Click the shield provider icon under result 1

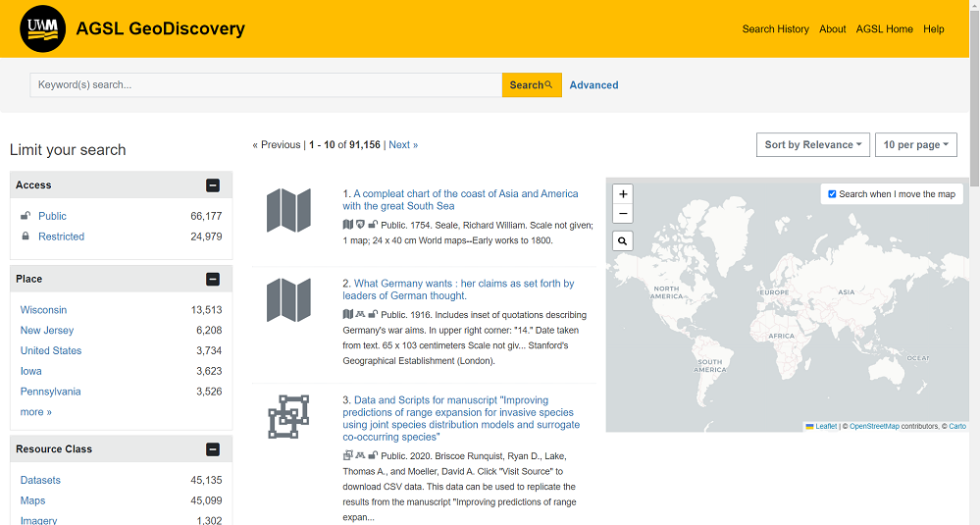click(x=360, y=225)
